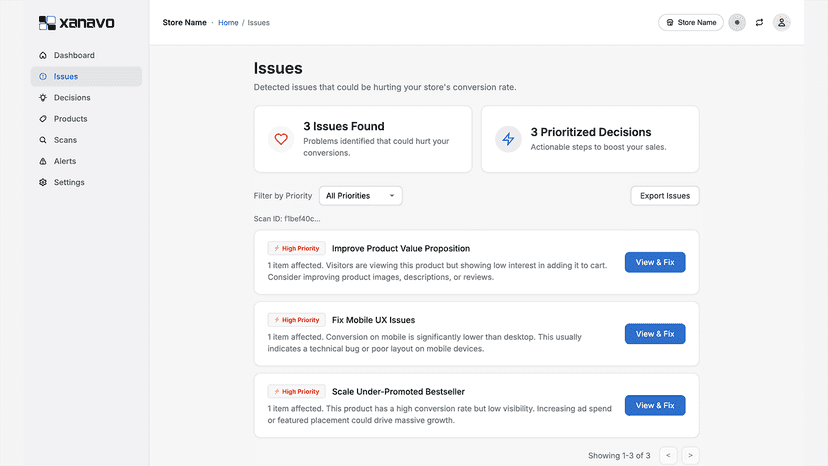The height and width of the screenshot is (466, 828).
Task: Go to previous page of issues
Action: click(668, 455)
